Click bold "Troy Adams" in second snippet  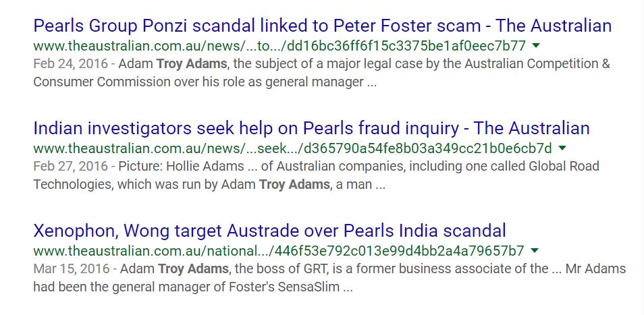294,184
